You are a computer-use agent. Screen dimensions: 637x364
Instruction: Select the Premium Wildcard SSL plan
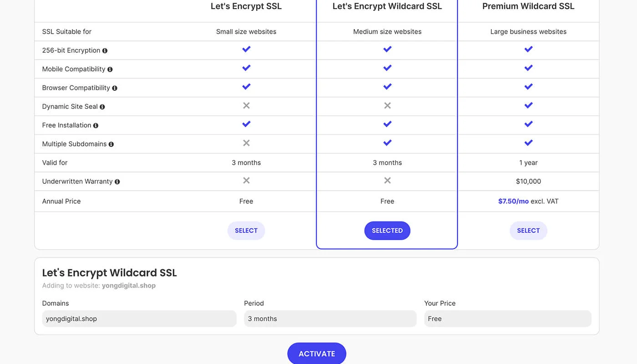(x=528, y=230)
